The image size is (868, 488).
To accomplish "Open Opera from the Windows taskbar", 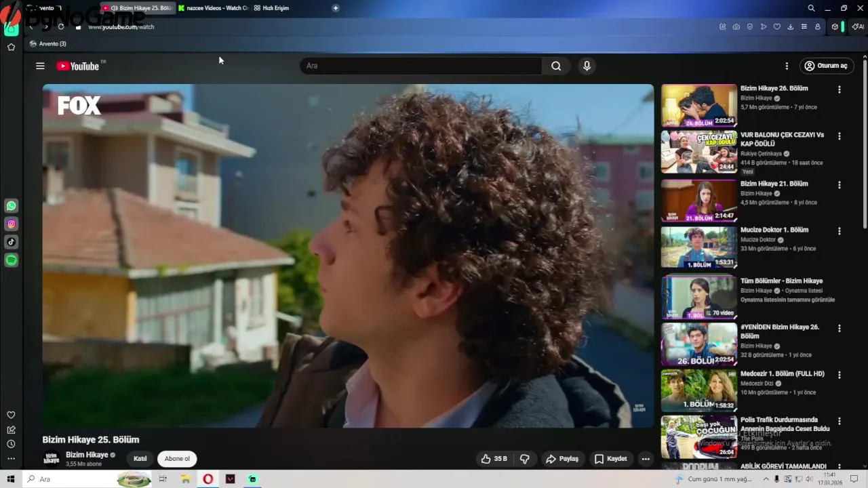I will pos(208,479).
